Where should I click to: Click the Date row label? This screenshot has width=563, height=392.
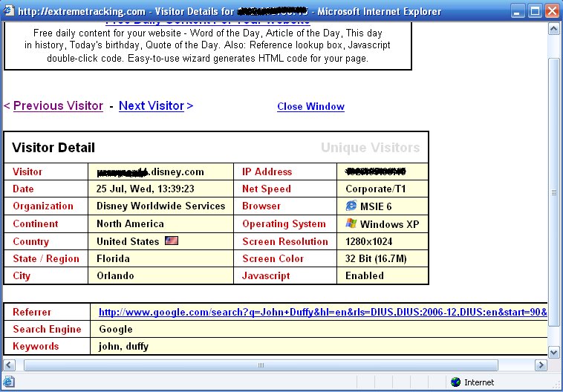tap(23, 189)
